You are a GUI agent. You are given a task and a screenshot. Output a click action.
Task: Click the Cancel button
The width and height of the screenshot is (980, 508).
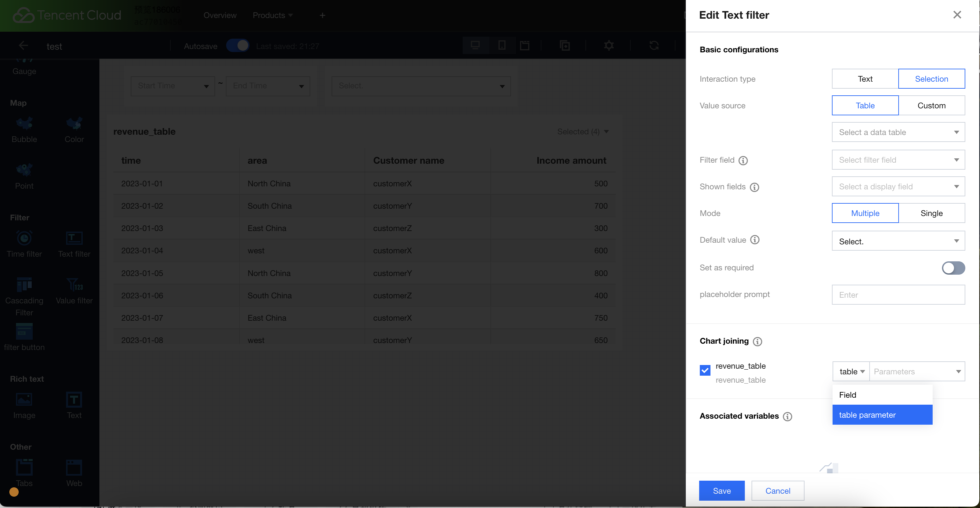tap(777, 491)
